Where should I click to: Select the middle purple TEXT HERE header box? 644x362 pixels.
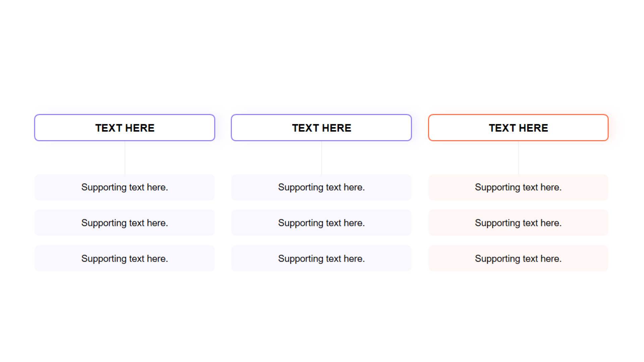tap(321, 128)
